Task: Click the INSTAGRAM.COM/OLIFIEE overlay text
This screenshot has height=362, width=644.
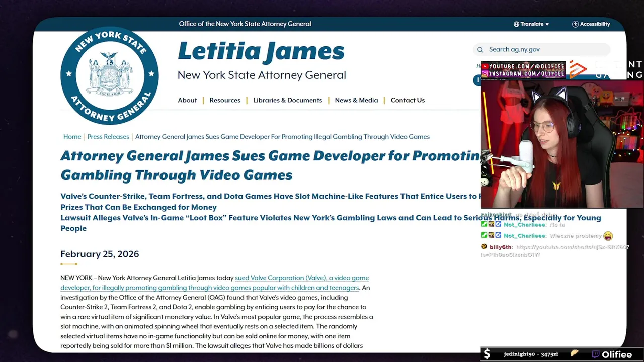Action: [x=526, y=74]
